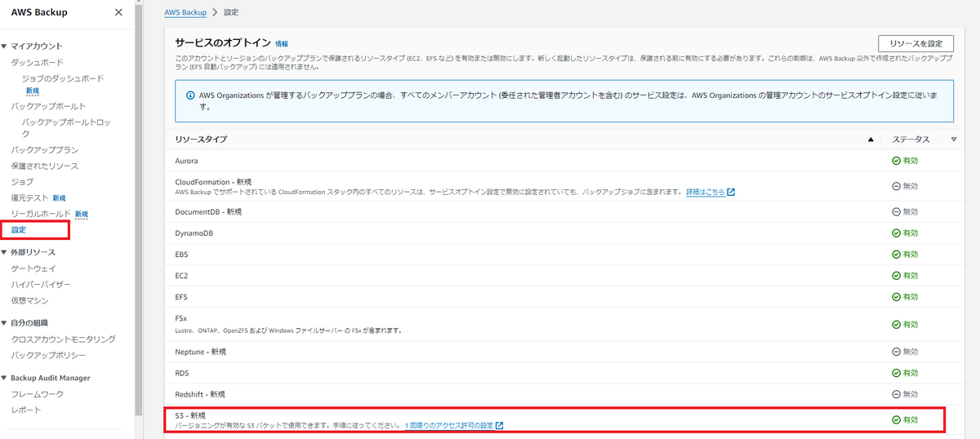Screen dimensions: 980x439
Task: Click DocumentDB disabled status icon
Action: pos(896,211)
